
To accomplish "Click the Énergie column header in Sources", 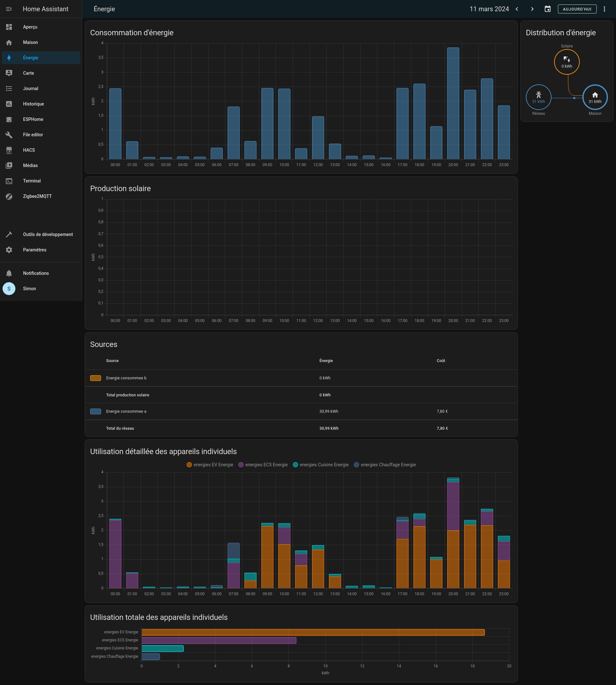I will (x=326, y=361).
